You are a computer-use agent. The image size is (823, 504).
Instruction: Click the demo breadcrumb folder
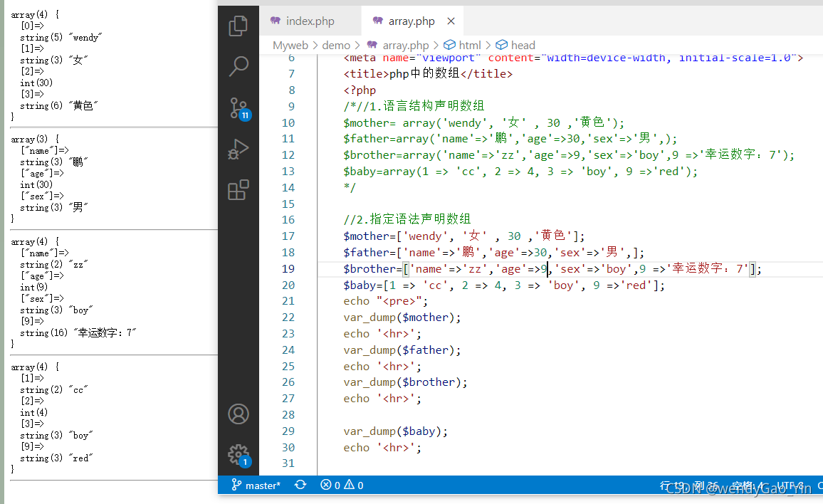click(336, 45)
